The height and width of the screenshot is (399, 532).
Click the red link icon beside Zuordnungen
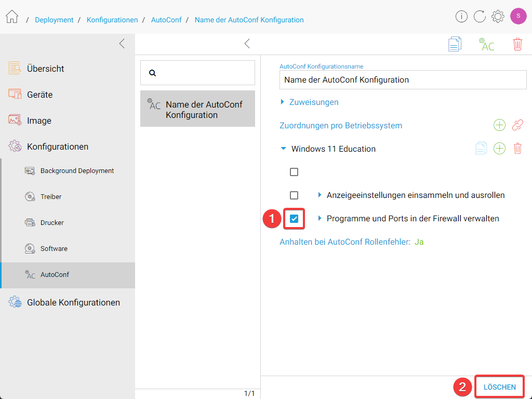tap(517, 125)
